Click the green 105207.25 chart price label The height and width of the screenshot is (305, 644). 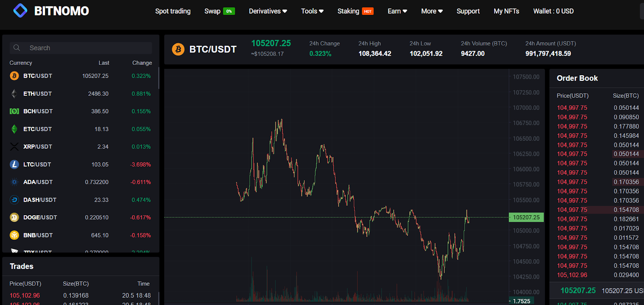(x=526, y=217)
